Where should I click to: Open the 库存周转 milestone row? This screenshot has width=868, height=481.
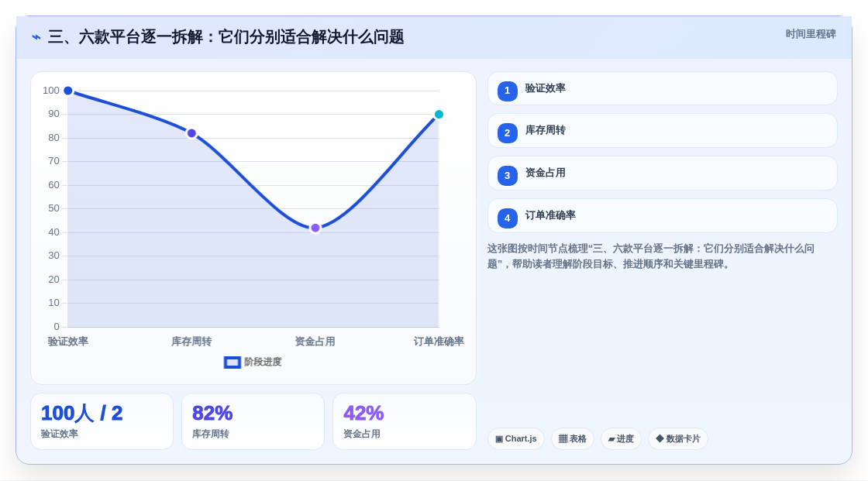pyautogui.click(x=662, y=131)
